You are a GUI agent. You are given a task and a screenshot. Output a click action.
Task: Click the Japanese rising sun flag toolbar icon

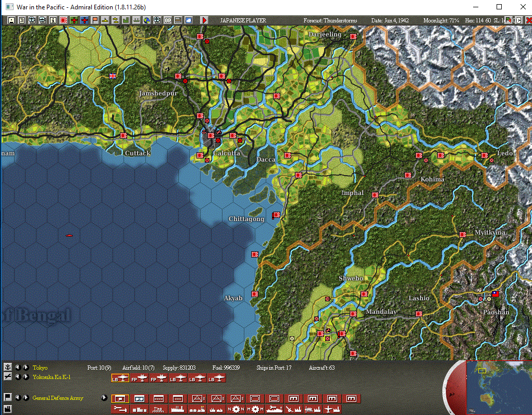(x=64, y=20)
